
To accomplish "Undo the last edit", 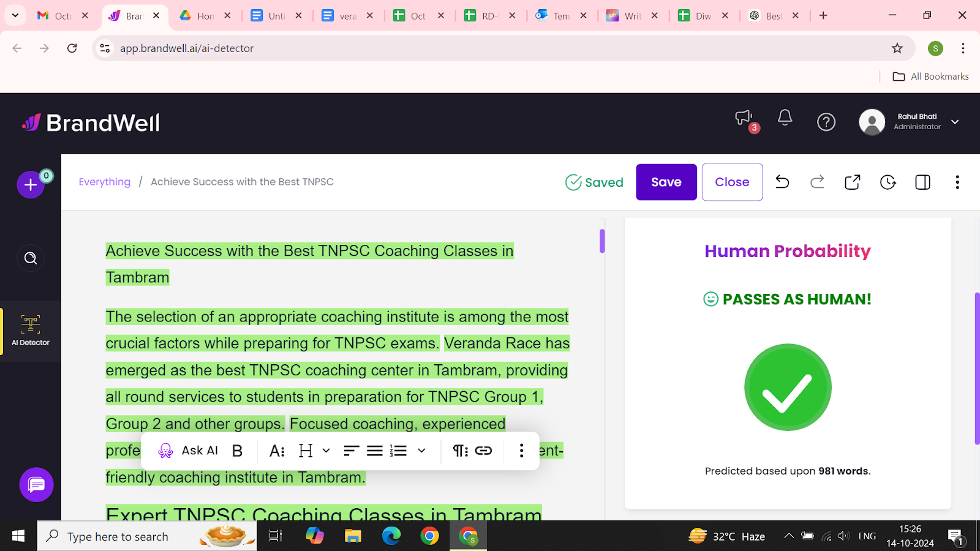I will pyautogui.click(x=782, y=182).
